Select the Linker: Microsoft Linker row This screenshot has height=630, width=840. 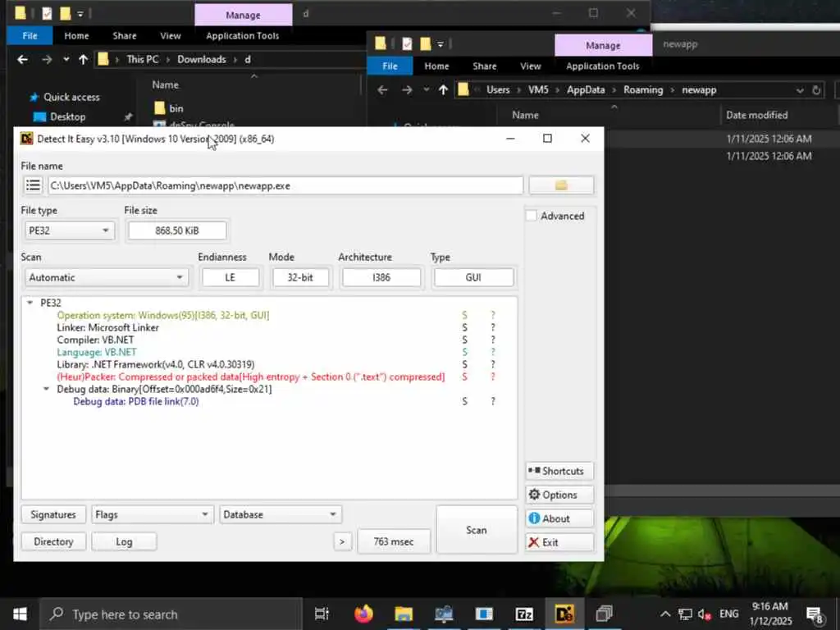pos(108,327)
